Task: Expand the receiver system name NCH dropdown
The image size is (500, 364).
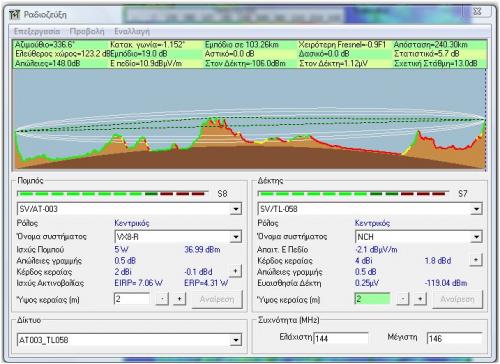Action: click(476, 237)
